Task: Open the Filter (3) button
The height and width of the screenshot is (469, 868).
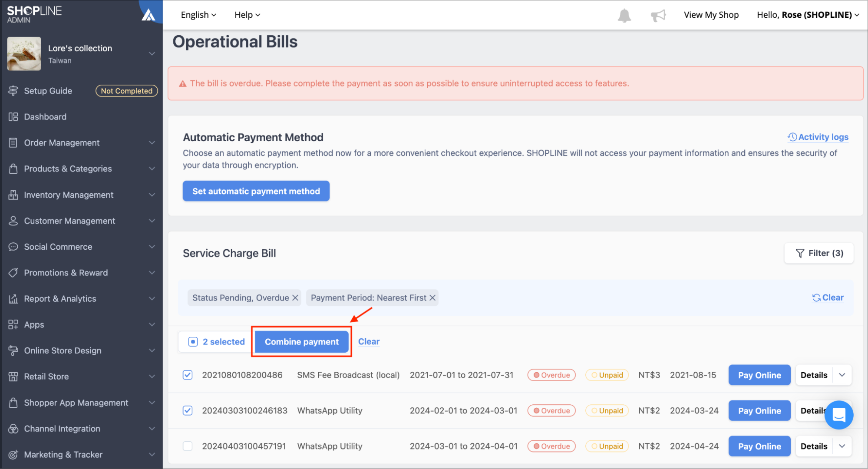Action: point(819,253)
